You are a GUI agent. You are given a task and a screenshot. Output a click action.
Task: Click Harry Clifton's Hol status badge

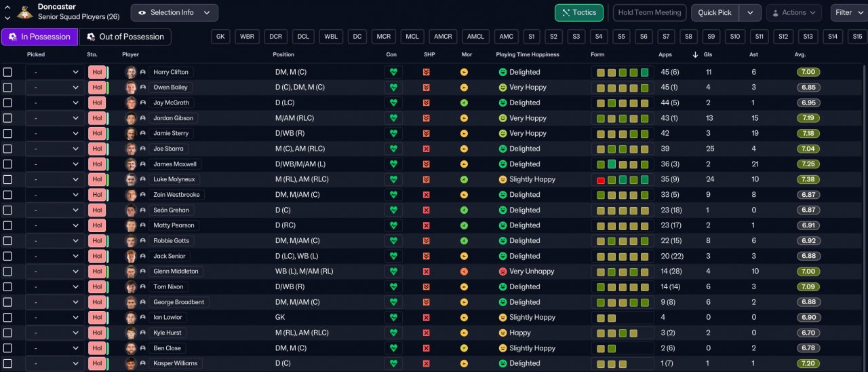(97, 72)
